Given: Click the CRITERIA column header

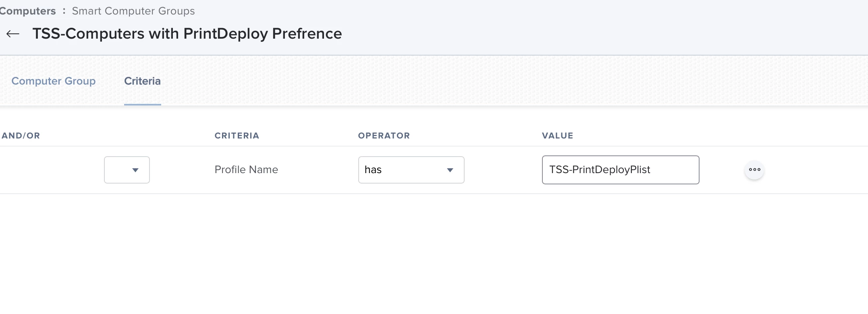Looking at the screenshot, I should [237, 136].
